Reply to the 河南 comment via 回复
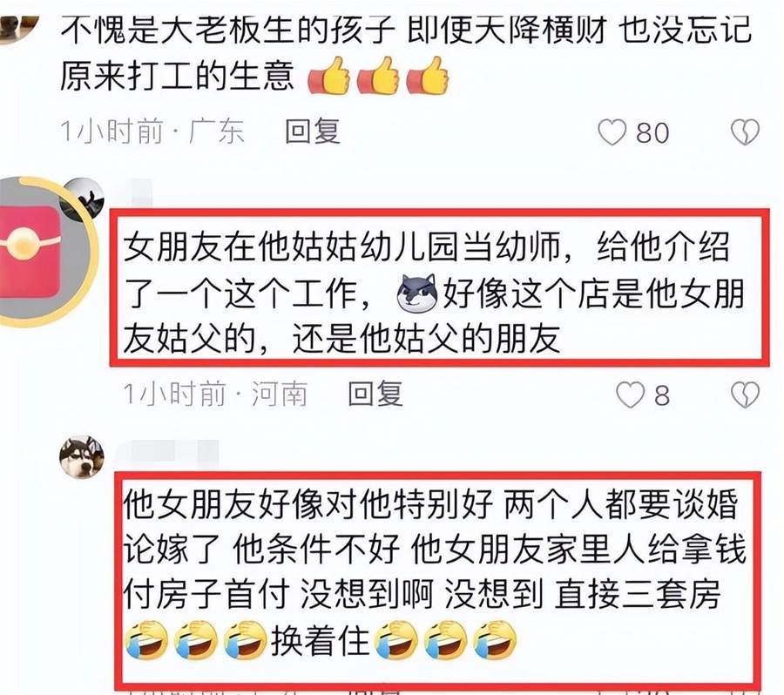Screen dimensions: 784x695 tap(375, 394)
